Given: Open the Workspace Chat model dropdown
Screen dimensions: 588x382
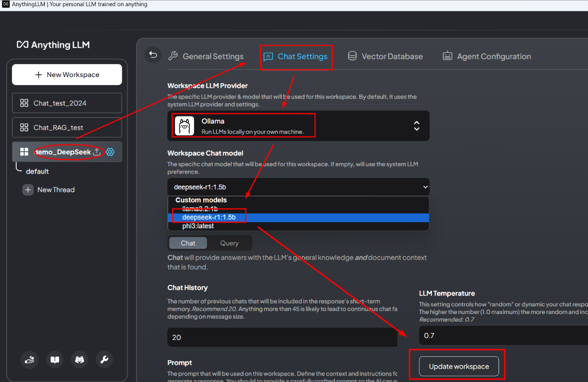Looking at the screenshot, I should [x=298, y=187].
